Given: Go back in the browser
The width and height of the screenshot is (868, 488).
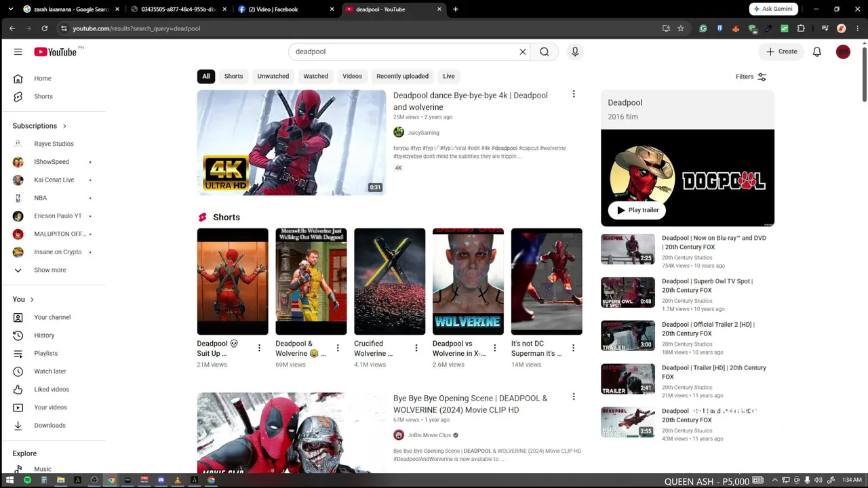Looking at the screenshot, I should 12,28.
